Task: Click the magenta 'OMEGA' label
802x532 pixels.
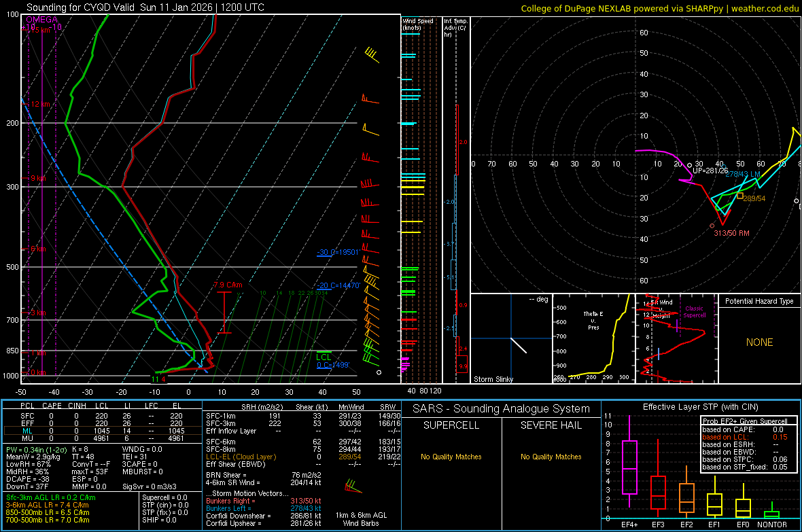Action: [42, 20]
